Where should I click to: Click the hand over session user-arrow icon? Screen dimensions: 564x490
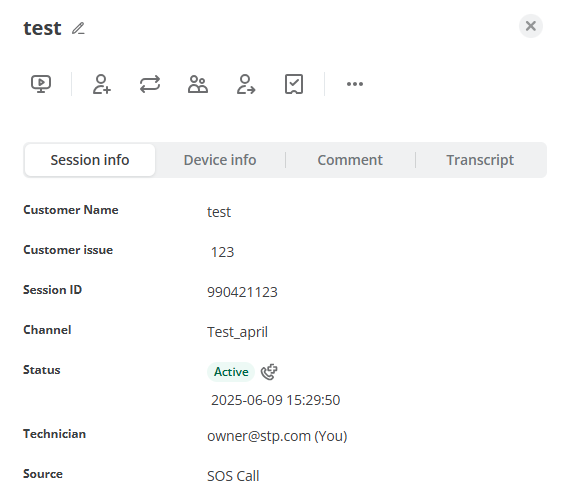coord(246,84)
